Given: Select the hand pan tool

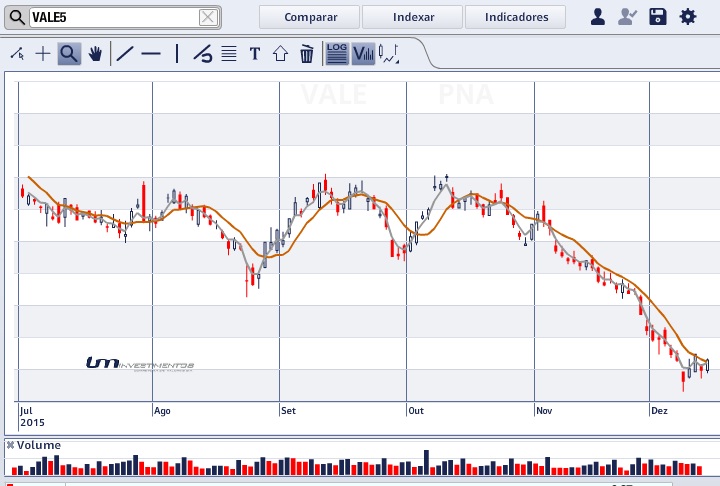Looking at the screenshot, I should pos(95,54).
